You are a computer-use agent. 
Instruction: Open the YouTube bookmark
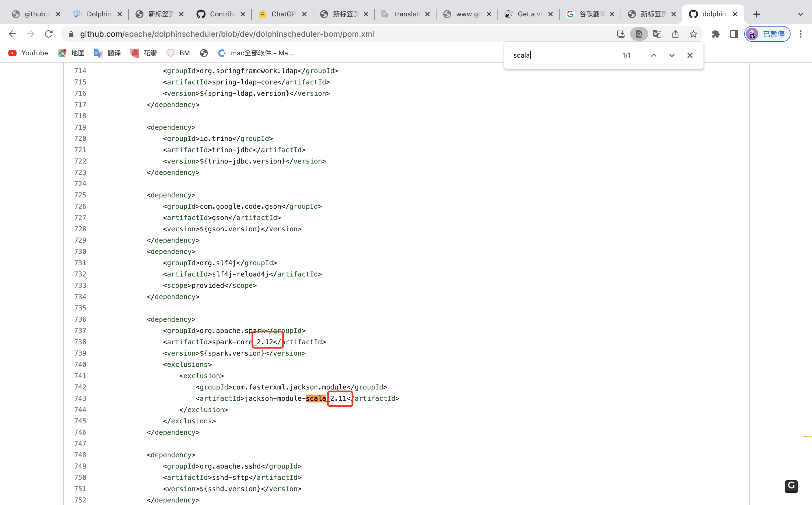27,53
